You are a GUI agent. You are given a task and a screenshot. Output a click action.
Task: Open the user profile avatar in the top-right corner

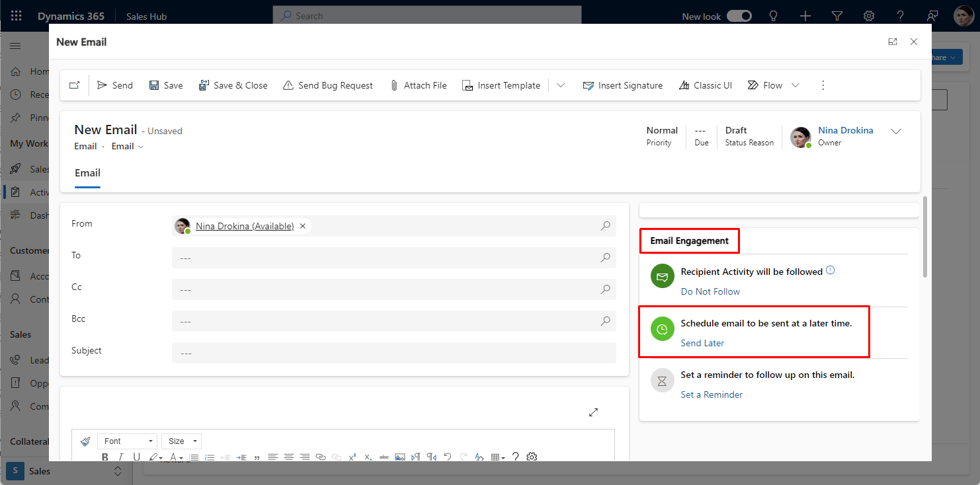click(x=963, y=16)
